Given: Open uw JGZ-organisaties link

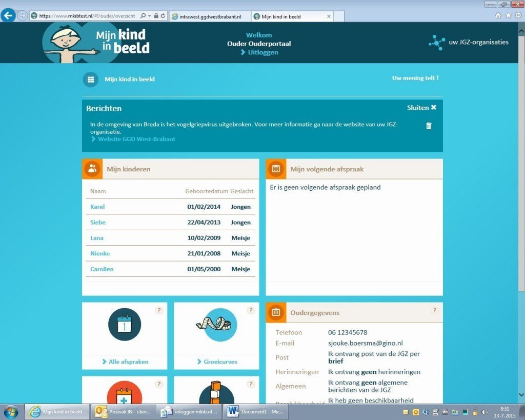Looking at the screenshot, I should click(x=478, y=42).
